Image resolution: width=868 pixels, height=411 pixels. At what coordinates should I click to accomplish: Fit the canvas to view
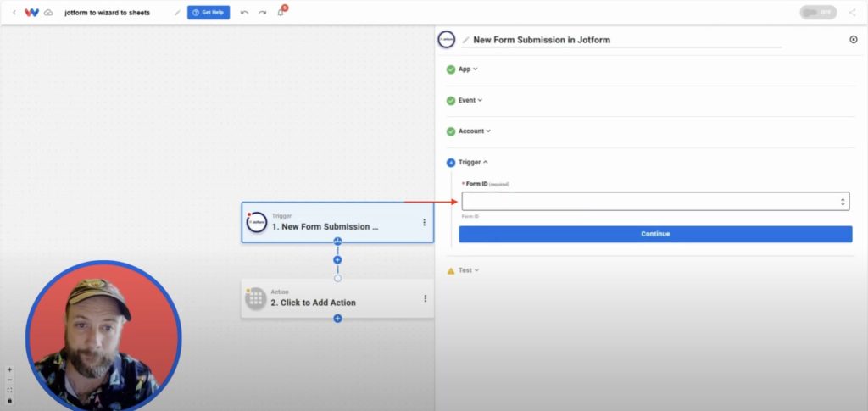(x=9, y=390)
